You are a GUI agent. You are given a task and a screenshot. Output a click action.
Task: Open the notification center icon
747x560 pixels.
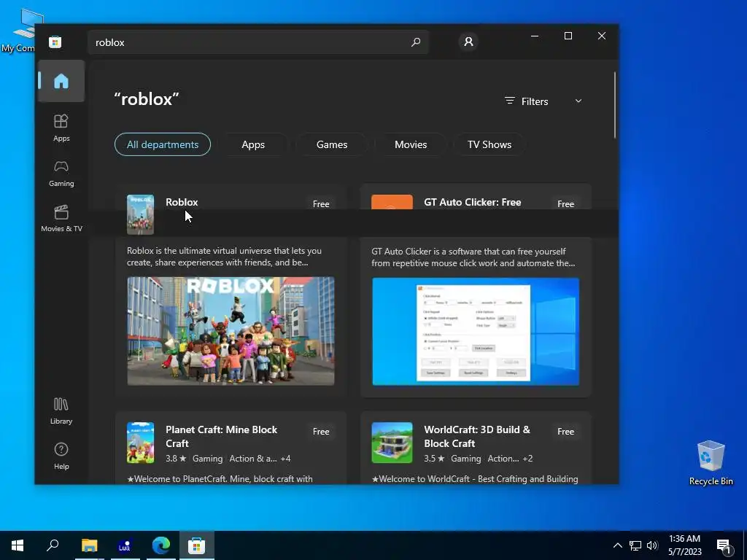[x=724, y=546]
